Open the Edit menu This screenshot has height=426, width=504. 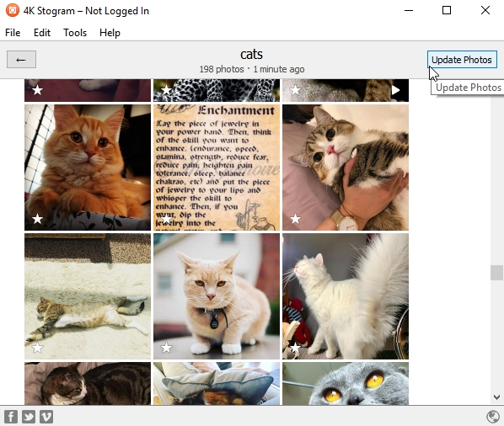(x=42, y=33)
